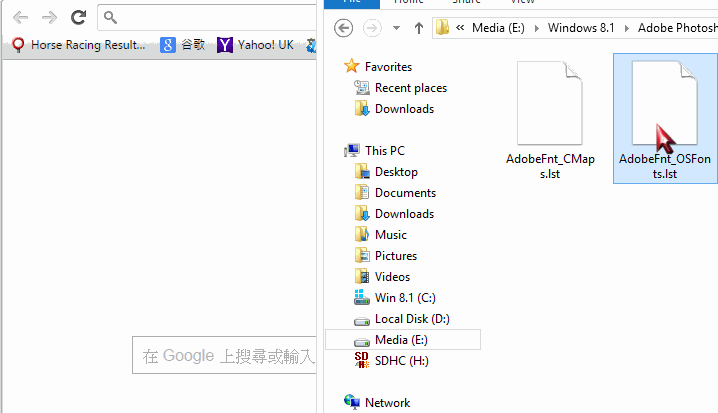Screen dimensions: 718x413
Task: Reload the browser page
Action: [79, 17]
